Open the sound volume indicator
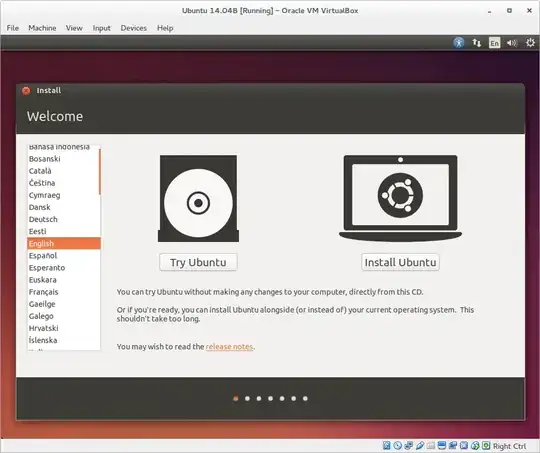 point(512,43)
